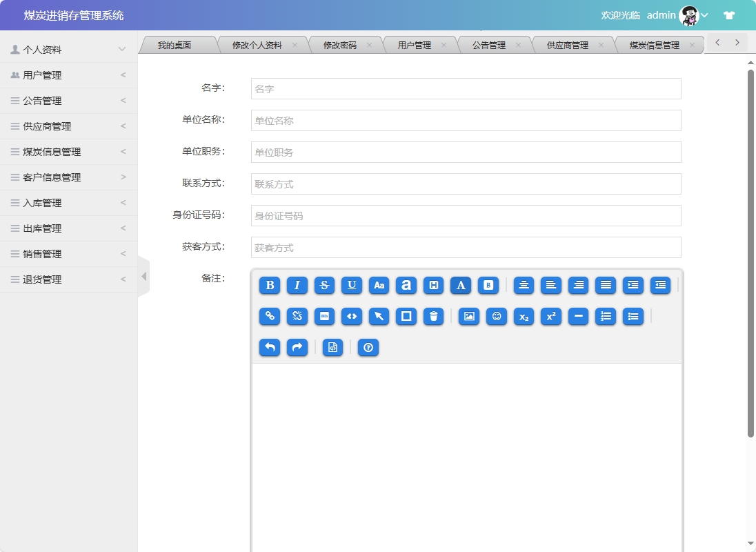Open the font color picker
This screenshot has width=756, height=552.
[x=461, y=286]
